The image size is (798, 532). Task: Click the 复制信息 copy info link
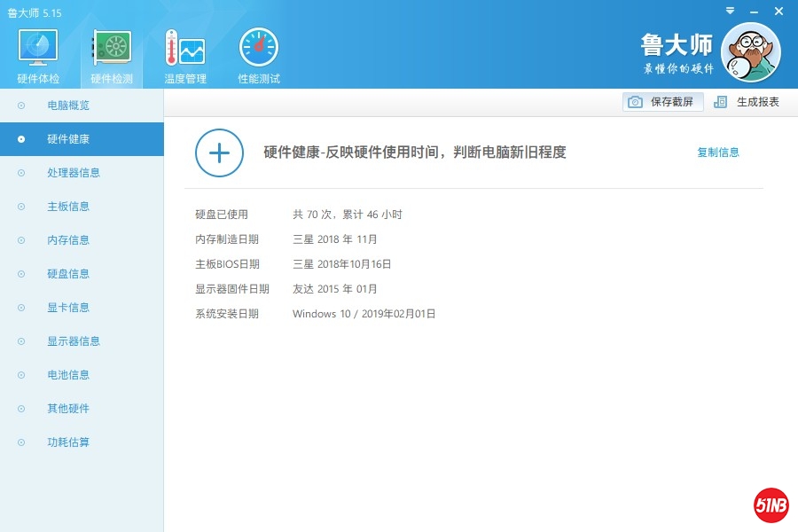(x=717, y=153)
